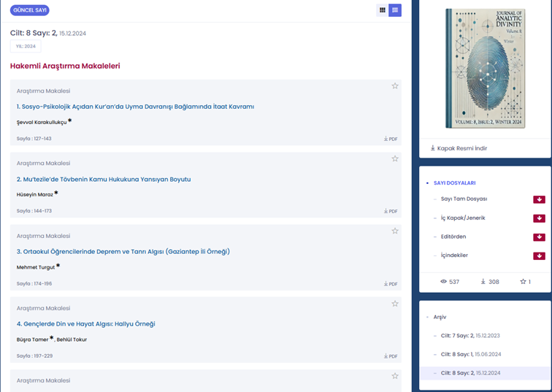Click the Arşiv section heading

point(440,317)
